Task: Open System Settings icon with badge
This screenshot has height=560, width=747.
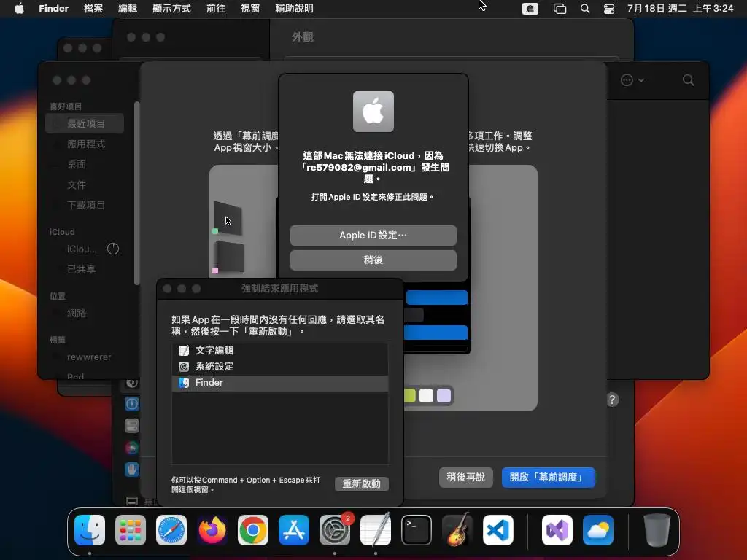Action: pos(335,530)
